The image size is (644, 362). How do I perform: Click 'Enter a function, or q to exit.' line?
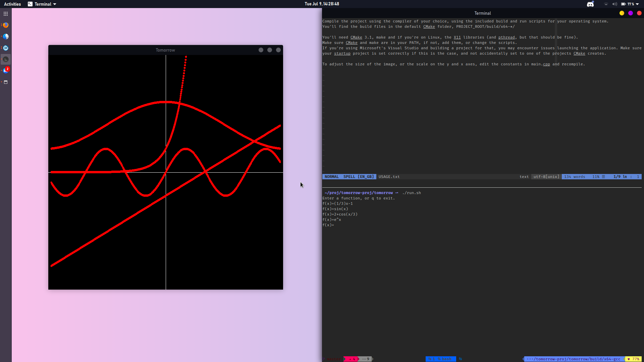coord(359,198)
